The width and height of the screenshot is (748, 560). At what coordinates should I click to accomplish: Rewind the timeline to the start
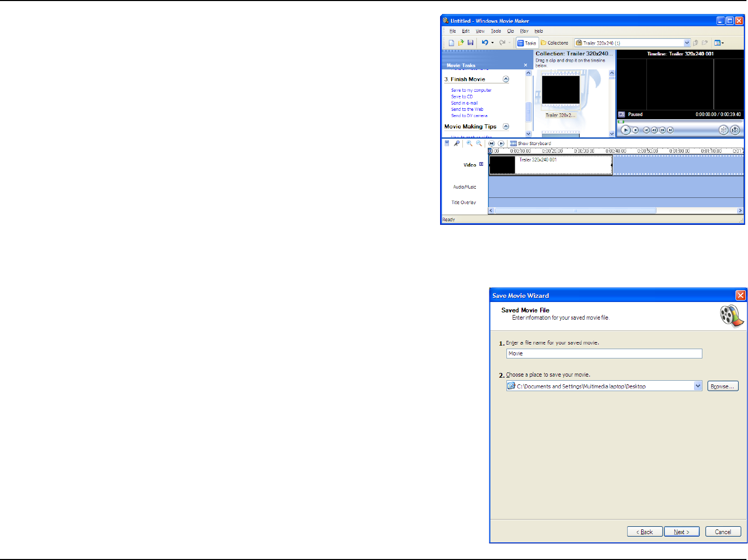(x=491, y=143)
